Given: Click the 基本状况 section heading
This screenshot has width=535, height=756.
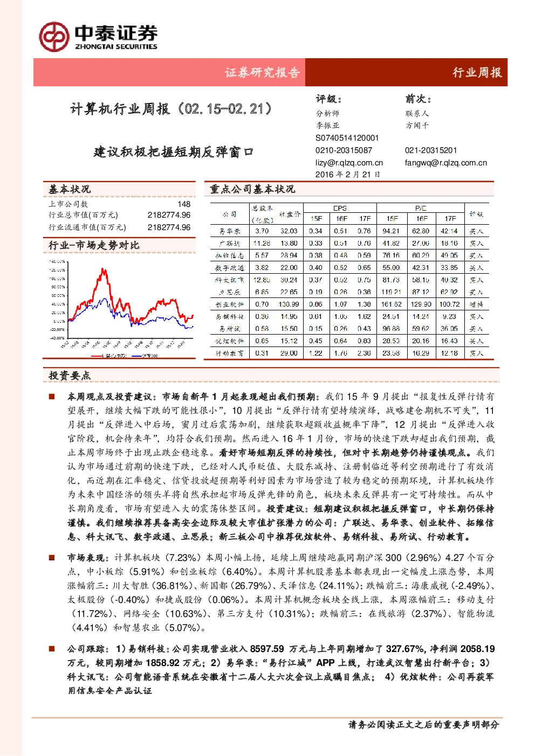Looking at the screenshot, I should (x=70, y=189).
